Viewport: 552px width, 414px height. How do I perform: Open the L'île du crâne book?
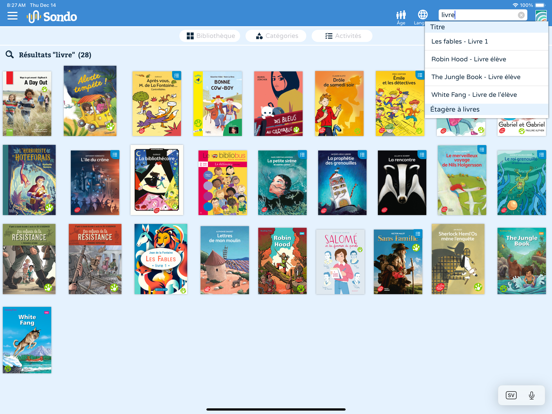[95, 182]
